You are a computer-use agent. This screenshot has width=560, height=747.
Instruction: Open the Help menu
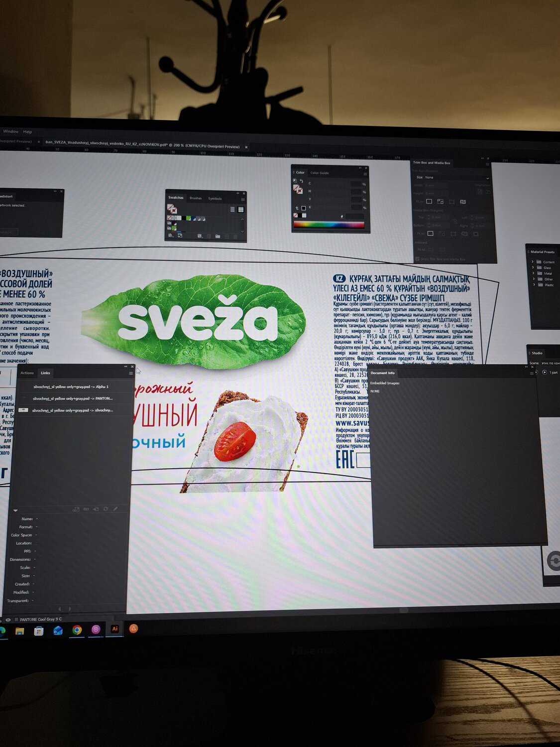tap(27, 132)
